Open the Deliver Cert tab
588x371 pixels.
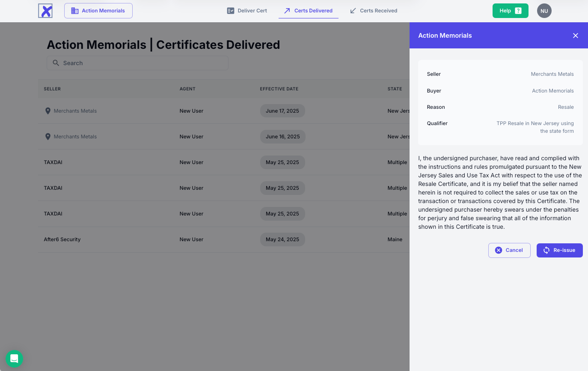[x=247, y=11]
